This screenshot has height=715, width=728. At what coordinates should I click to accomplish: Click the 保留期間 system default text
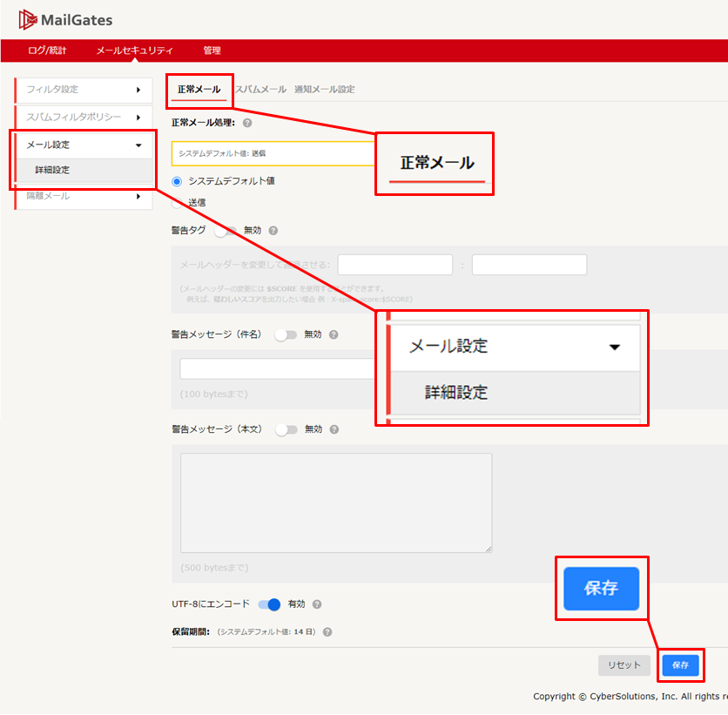(x=266, y=632)
